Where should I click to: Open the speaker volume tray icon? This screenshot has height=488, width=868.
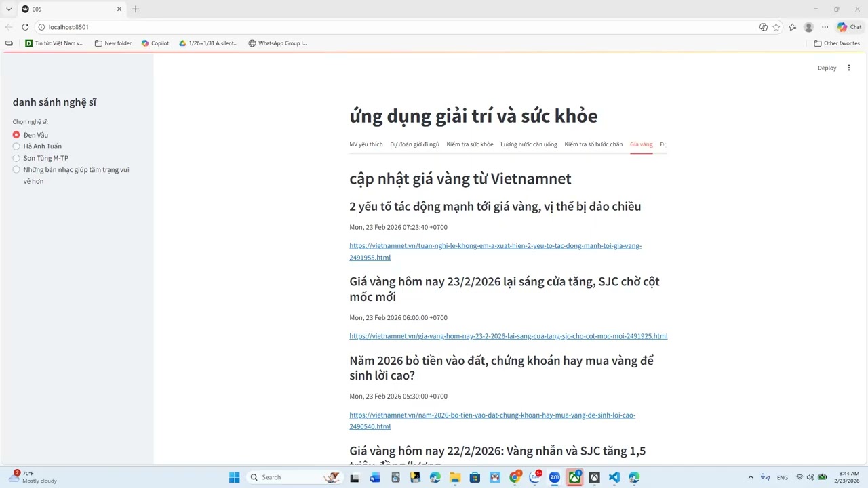pyautogui.click(x=810, y=477)
